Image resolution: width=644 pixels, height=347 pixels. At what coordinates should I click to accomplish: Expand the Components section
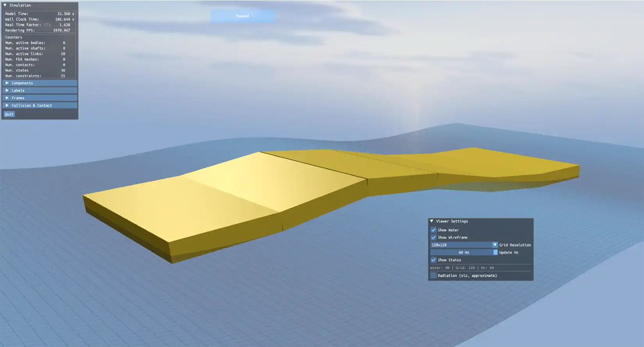click(40, 83)
